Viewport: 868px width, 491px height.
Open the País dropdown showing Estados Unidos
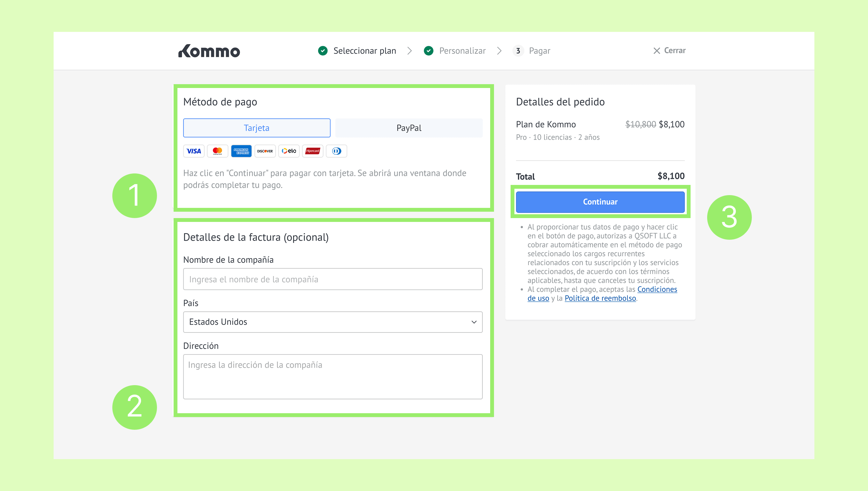click(333, 322)
